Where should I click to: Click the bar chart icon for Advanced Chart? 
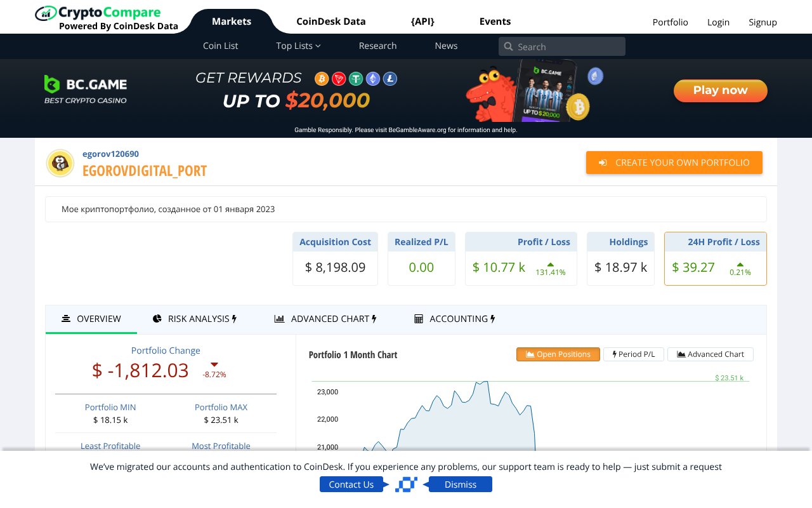280,318
